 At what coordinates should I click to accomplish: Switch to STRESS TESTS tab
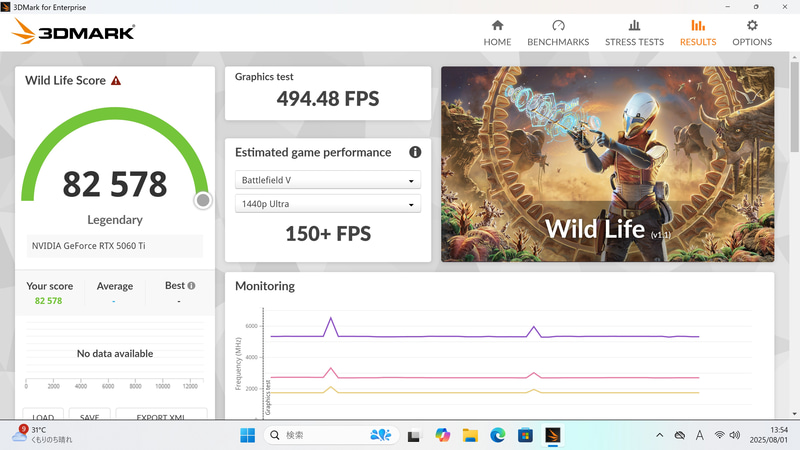(x=634, y=33)
